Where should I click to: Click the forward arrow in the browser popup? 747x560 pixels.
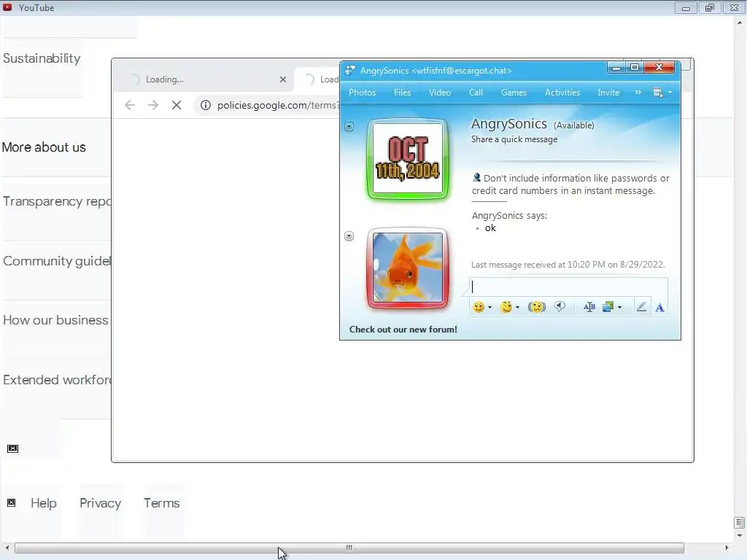click(153, 105)
